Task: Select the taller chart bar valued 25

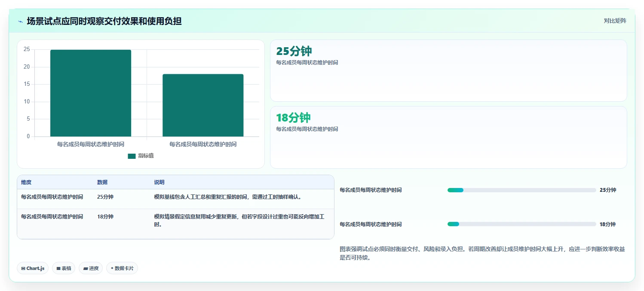Action: [91, 93]
